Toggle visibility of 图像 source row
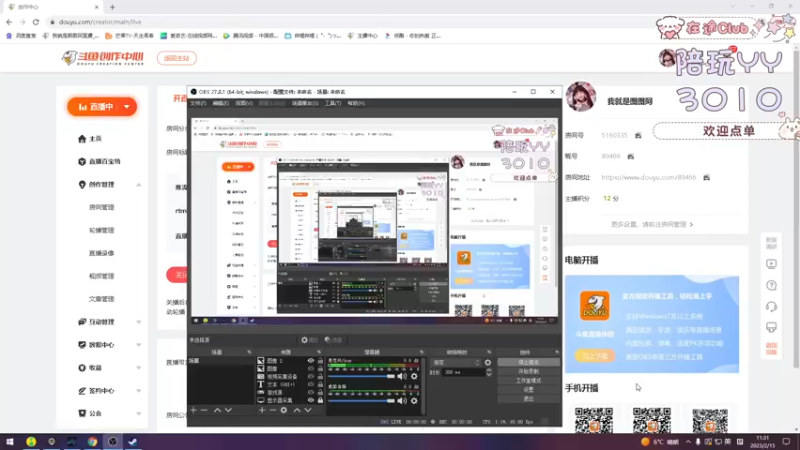The width and height of the screenshot is (800, 450). [x=310, y=368]
